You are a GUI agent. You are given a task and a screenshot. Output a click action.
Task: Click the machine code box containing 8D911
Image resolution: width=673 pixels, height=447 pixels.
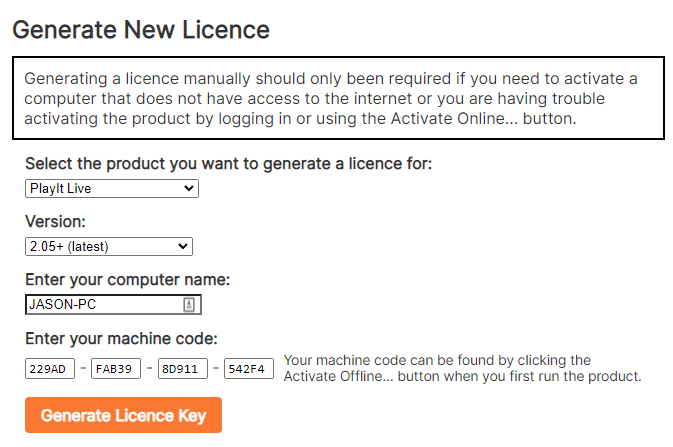click(182, 369)
